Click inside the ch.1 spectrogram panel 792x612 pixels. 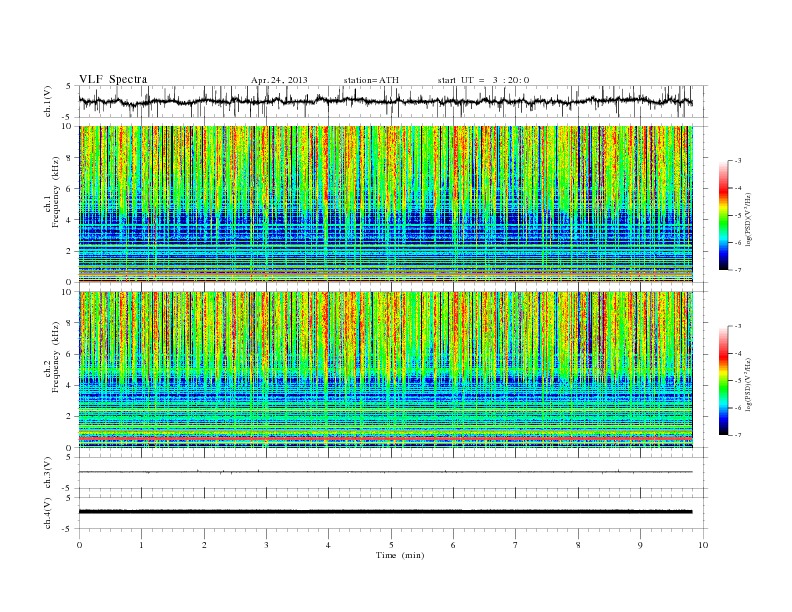pyautogui.click(x=386, y=204)
